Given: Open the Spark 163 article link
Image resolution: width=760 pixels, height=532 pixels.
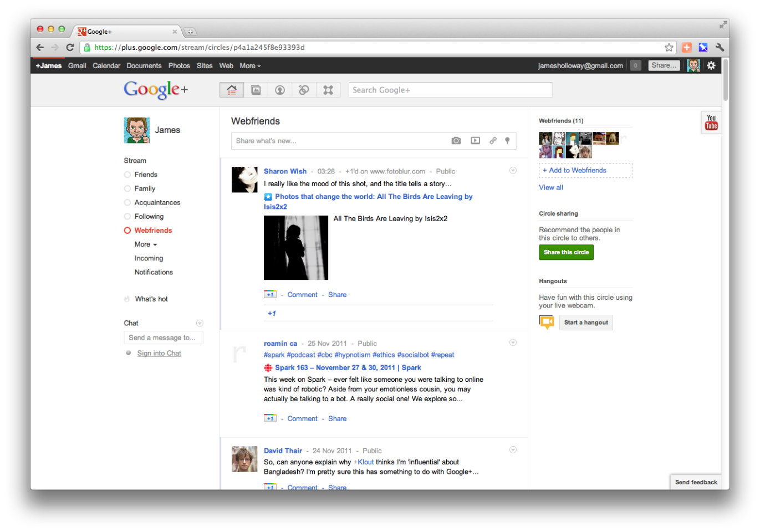Looking at the screenshot, I should (x=348, y=367).
